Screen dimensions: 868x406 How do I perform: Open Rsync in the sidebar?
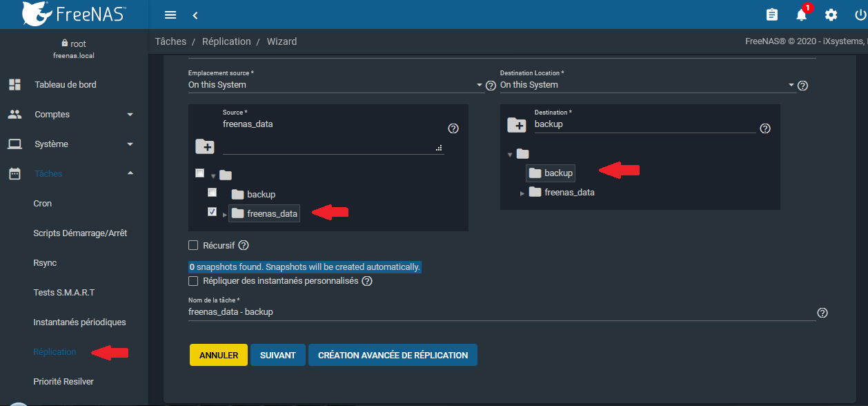point(45,263)
